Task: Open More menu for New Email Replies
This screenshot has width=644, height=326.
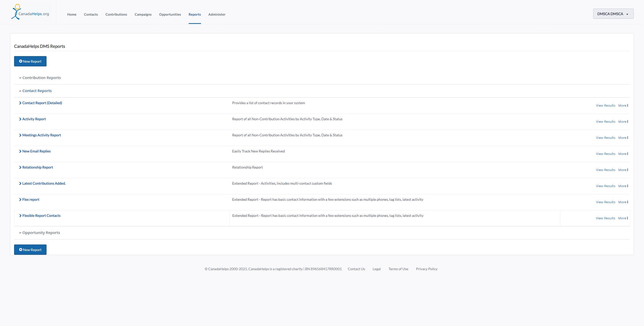Action: [x=623, y=154]
